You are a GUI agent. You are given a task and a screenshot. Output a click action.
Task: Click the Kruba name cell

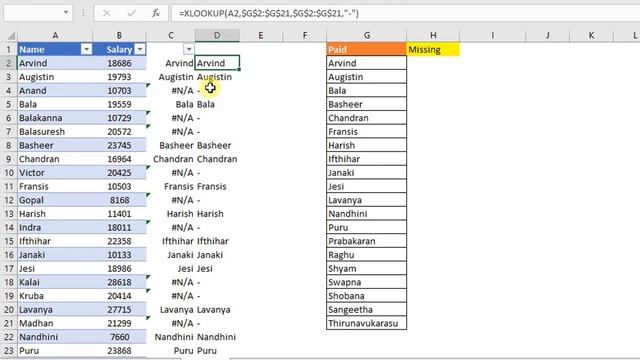coord(55,296)
